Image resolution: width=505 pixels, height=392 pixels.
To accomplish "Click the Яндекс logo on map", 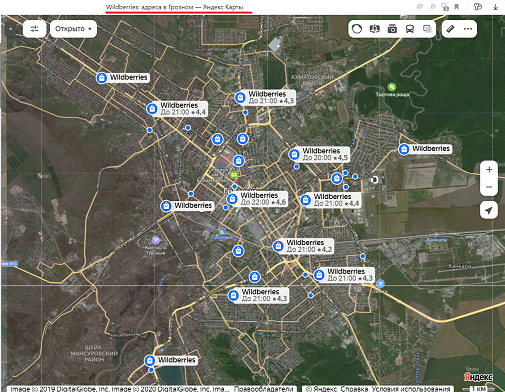I will (x=478, y=377).
